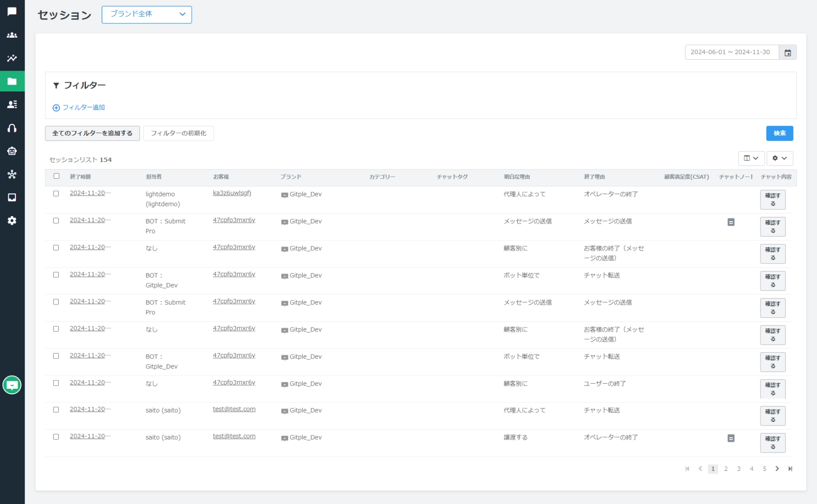The image size is (817, 504).
Task: Open chat note icon in second row
Action: (x=731, y=222)
